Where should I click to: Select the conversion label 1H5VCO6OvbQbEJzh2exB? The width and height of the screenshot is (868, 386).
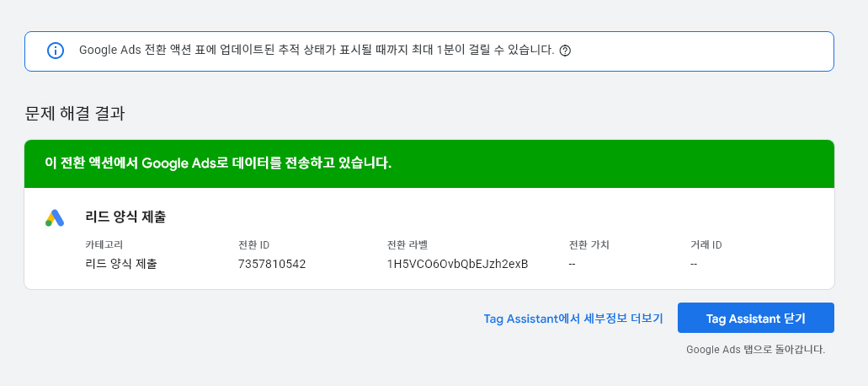457,264
